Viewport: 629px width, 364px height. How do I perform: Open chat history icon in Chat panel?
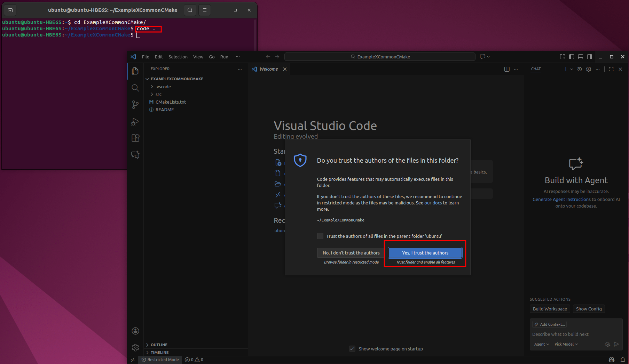[580, 69]
